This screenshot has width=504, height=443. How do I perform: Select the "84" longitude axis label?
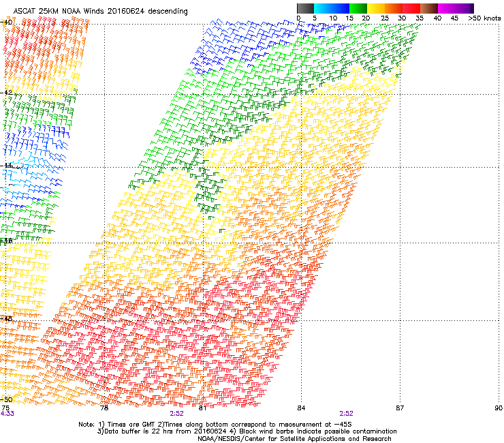tap(301, 408)
